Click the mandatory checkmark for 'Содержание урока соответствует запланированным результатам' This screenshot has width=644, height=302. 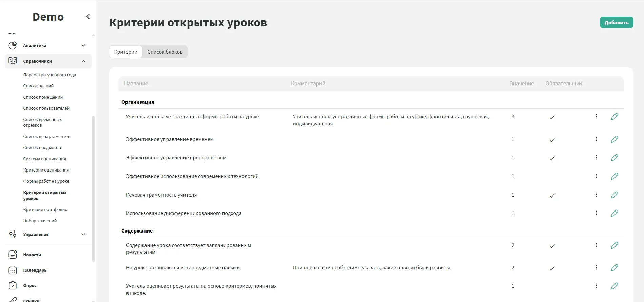click(552, 246)
